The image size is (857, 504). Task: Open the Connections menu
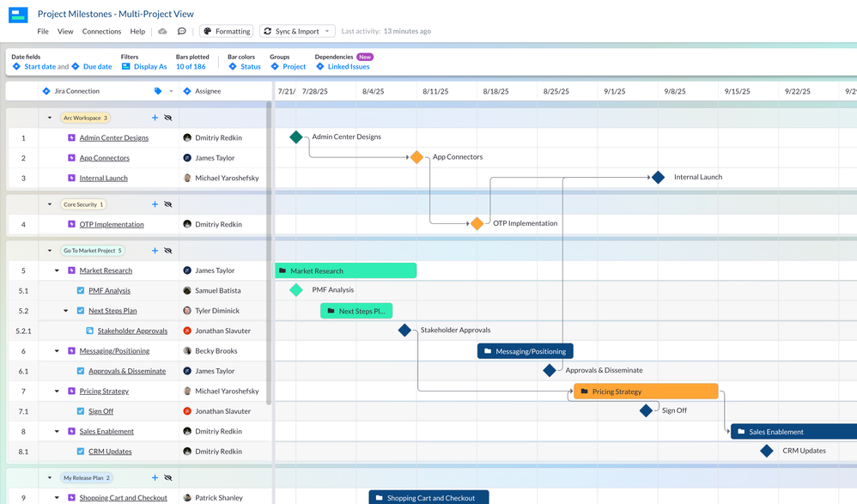click(x=101, y=31)
